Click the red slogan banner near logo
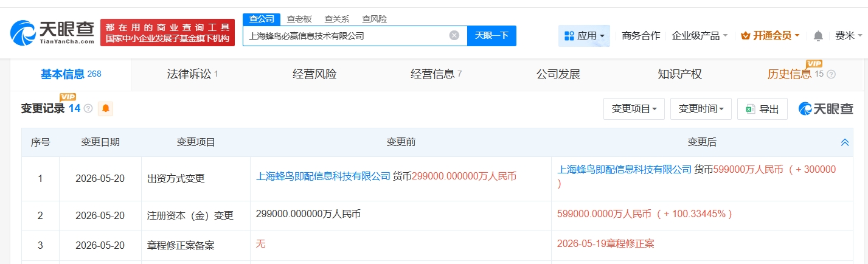 pos(167,33)
